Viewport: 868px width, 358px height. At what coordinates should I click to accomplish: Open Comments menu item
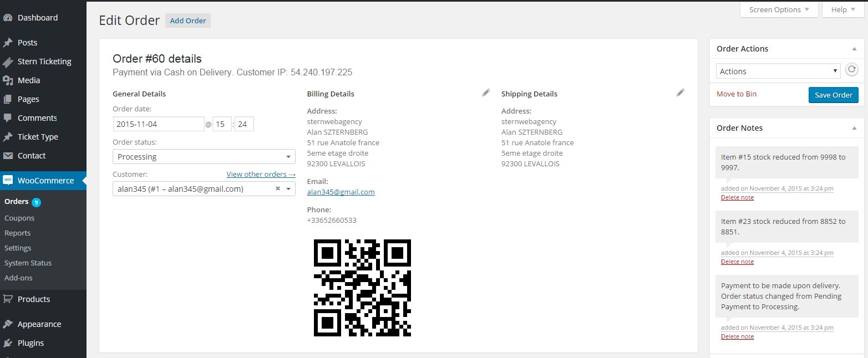point(43,118)
